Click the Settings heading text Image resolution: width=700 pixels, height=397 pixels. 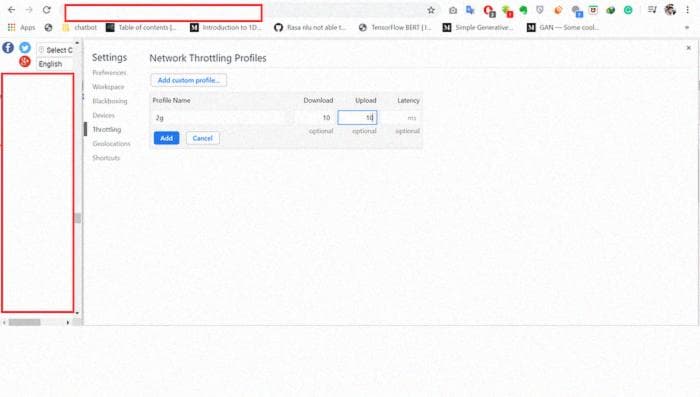[x=109, y=58]
